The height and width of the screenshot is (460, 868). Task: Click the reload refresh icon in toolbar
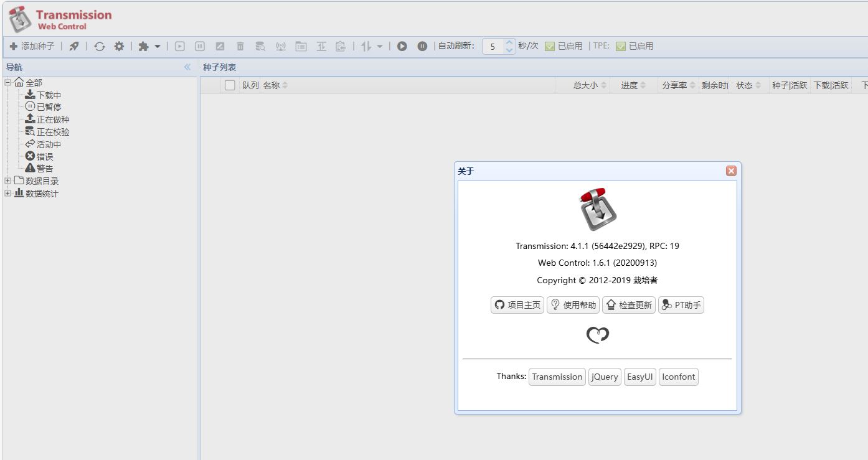(100, 46)
